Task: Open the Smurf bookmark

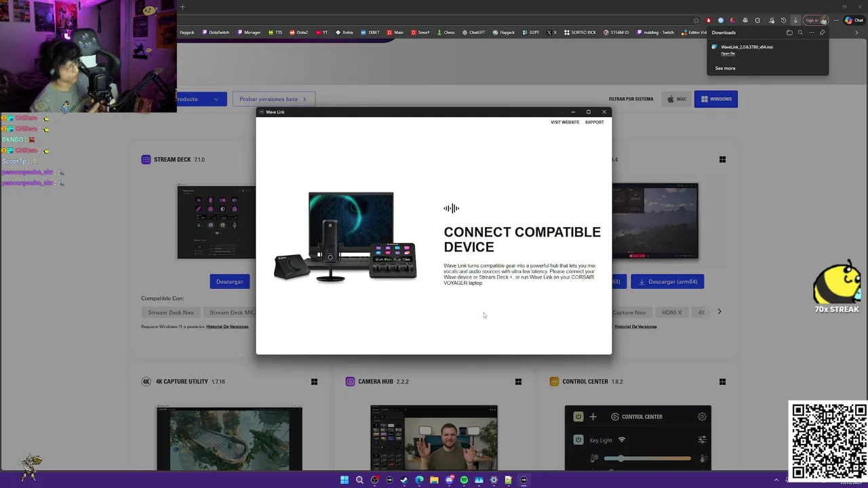Action: [x=420, y=33]
